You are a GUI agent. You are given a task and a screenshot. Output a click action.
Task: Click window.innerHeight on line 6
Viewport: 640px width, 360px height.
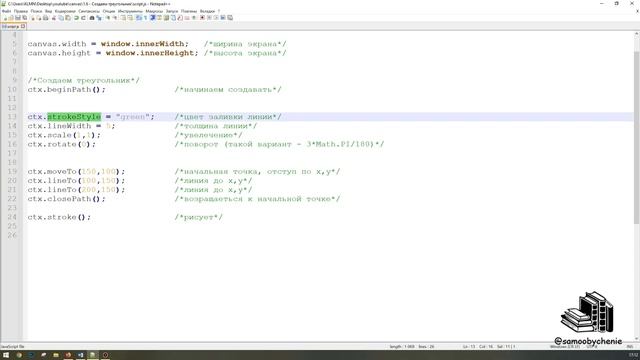click(150, 53)
